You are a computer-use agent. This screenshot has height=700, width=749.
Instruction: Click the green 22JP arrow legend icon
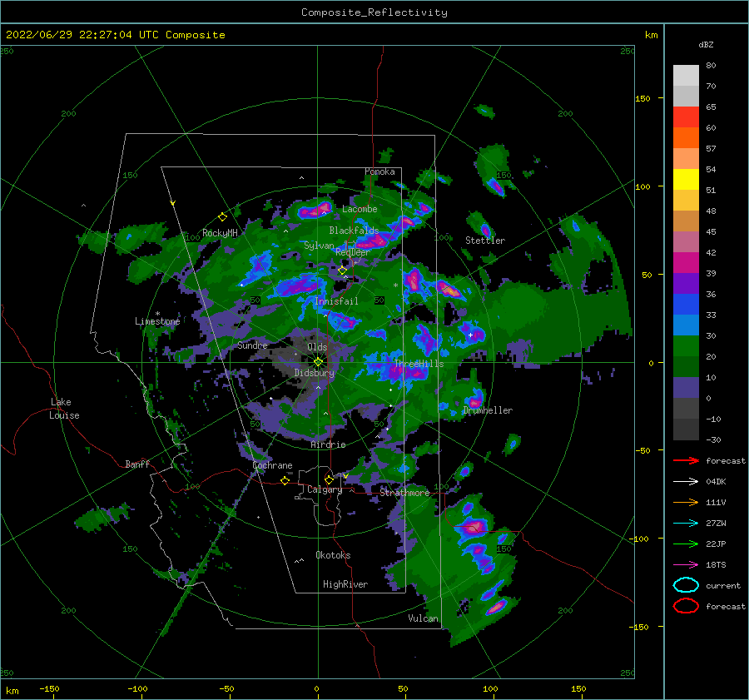(686, 544)
